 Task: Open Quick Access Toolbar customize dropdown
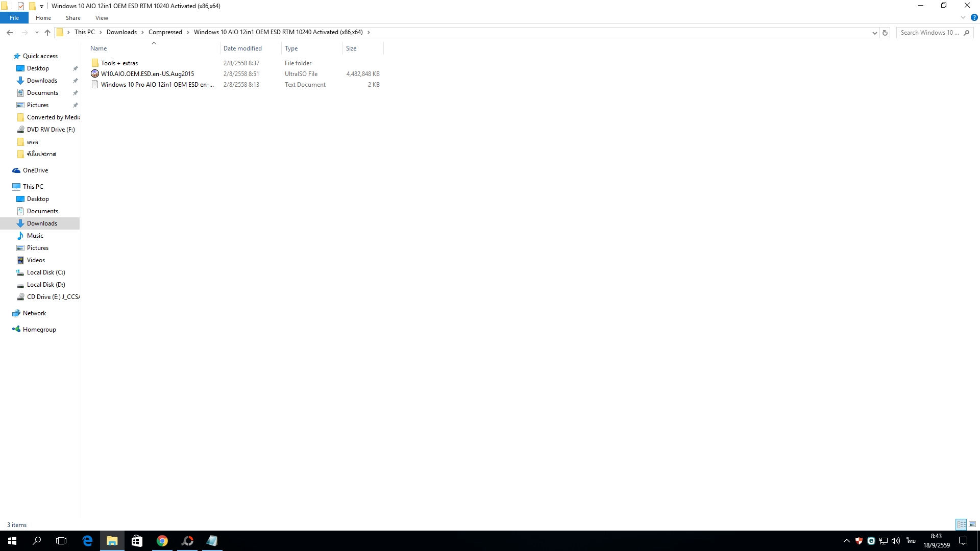click(41, 6)
